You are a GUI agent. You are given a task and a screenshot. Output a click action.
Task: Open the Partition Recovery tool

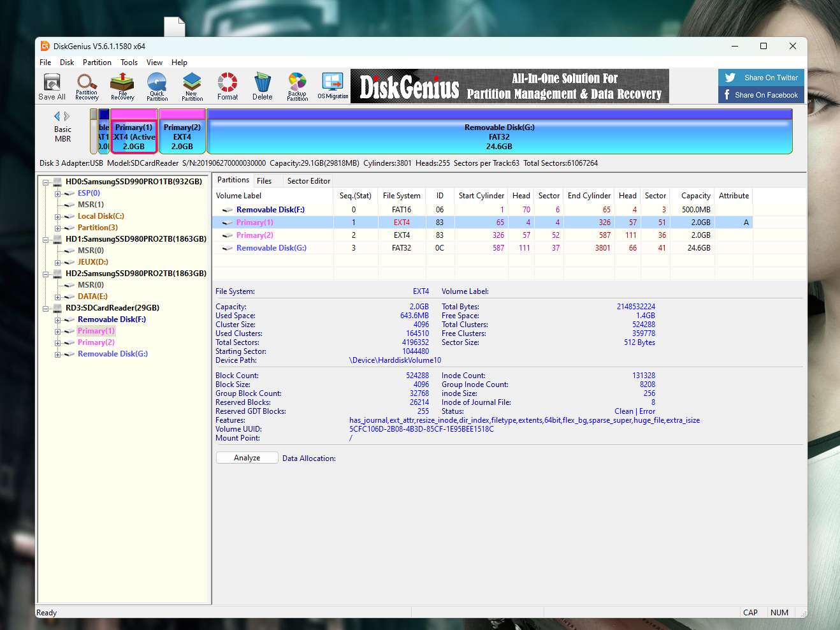tap(87, 85)
